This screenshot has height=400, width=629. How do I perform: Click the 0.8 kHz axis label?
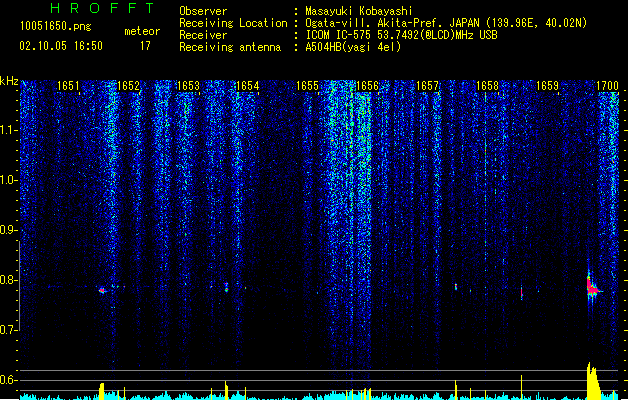(8, 280)
